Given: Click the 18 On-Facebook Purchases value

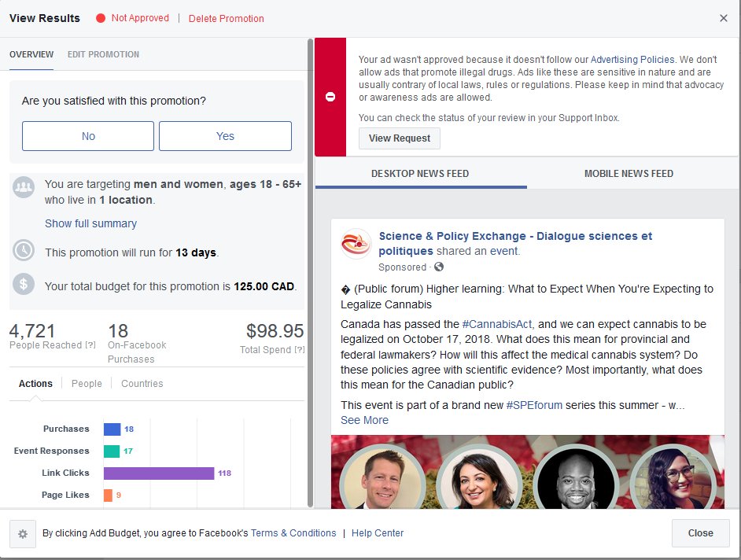Looking at the screenshot, I should click(x=118, y=330).
